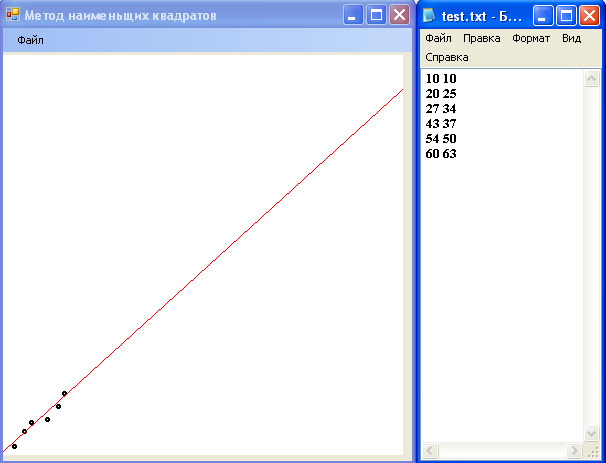606x463 pixels.
Task: Maximize the least squares window
Action: 376,15
